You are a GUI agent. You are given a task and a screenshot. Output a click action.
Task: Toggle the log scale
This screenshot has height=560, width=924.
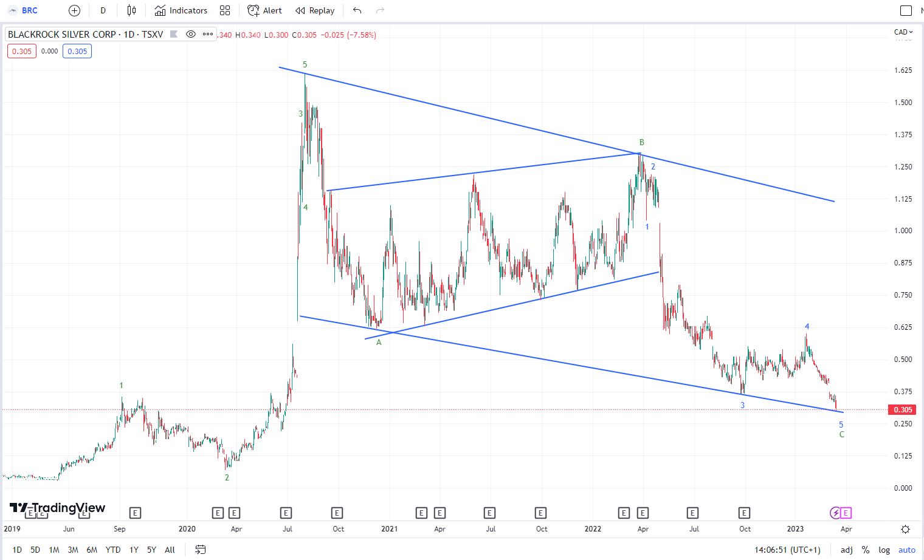click(884, 550)
